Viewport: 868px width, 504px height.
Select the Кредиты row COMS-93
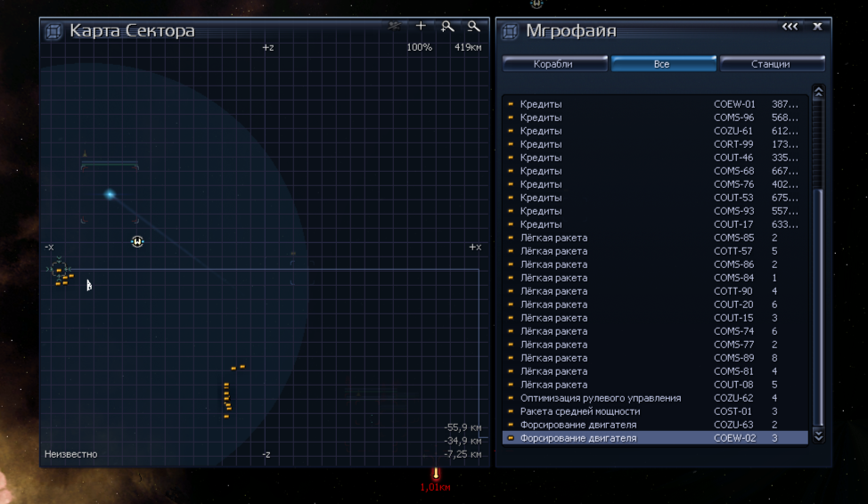pos(655,211)
